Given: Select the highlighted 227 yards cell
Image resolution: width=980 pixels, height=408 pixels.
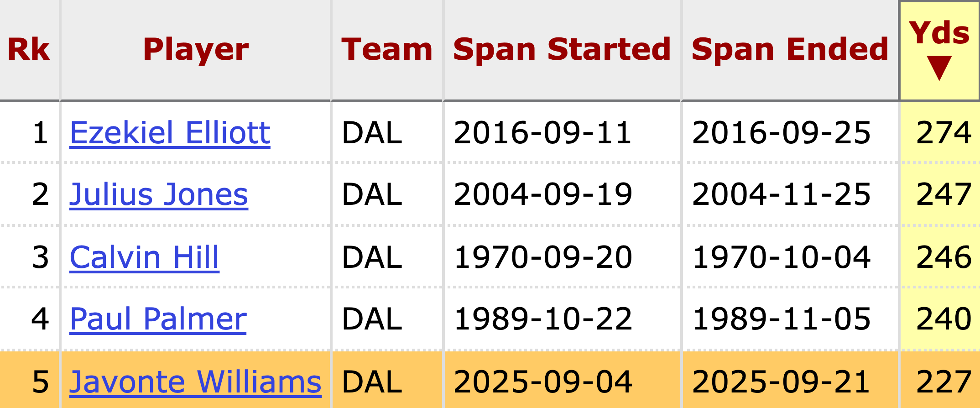Looking at the screenshot, I should [943, 382].
